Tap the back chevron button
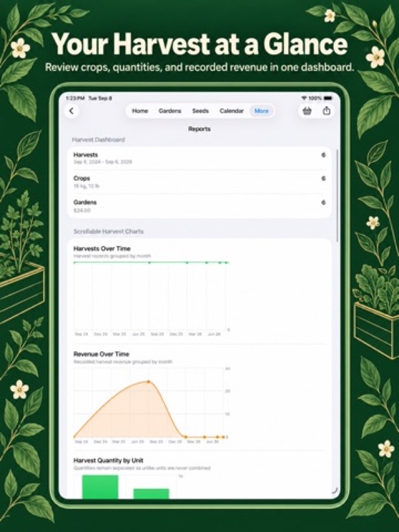Image resolution: width=399 pixels, height=532 pixels. click(72, 111)
